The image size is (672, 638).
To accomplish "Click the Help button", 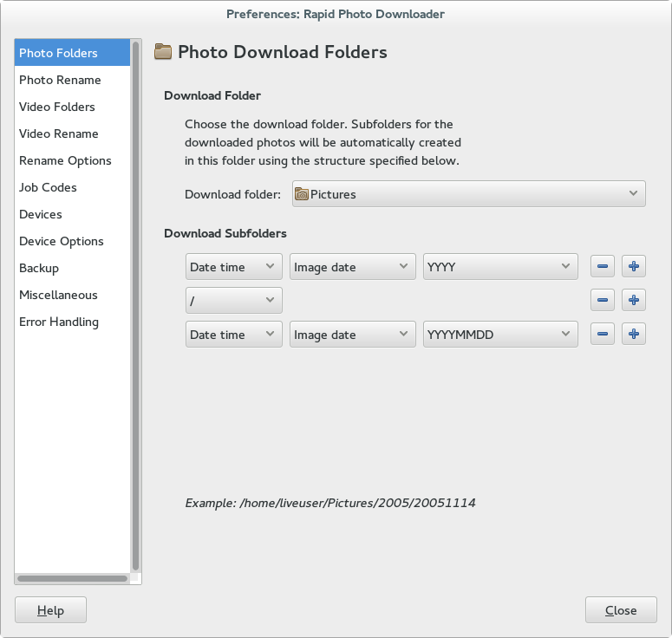I will (50, 609).
